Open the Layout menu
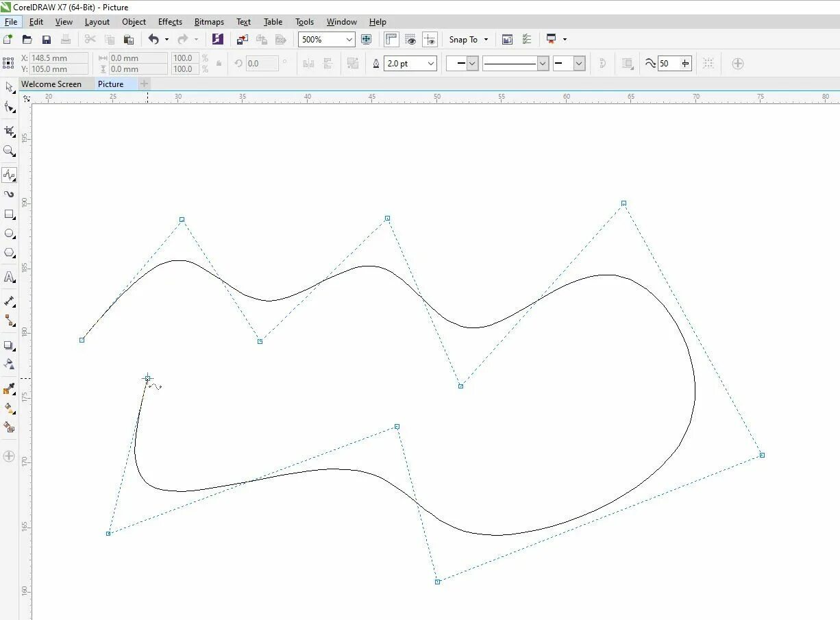The image size is (840, 620). pyautogui.click(x=97, y=22)
